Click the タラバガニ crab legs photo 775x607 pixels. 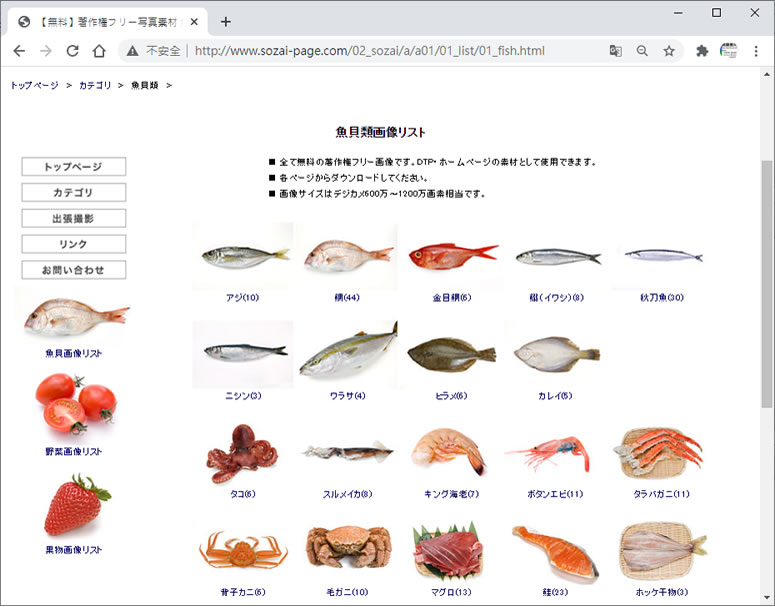[659, 453]
